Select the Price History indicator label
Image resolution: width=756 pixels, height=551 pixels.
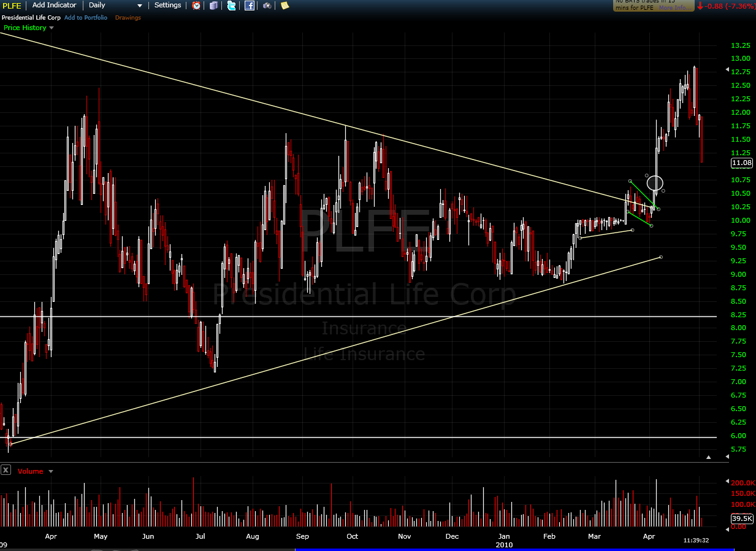[25, 28]
